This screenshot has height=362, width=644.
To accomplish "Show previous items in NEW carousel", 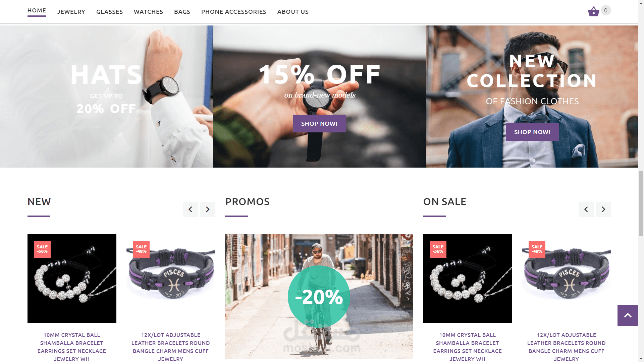I will pos(190,209).
